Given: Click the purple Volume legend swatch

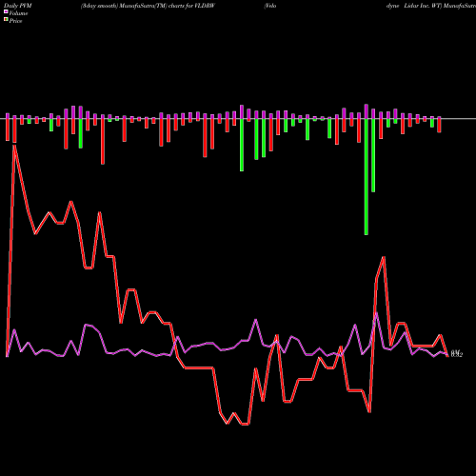Looking at the screenshot, I should pyautogui.click(x=6, y=11).
